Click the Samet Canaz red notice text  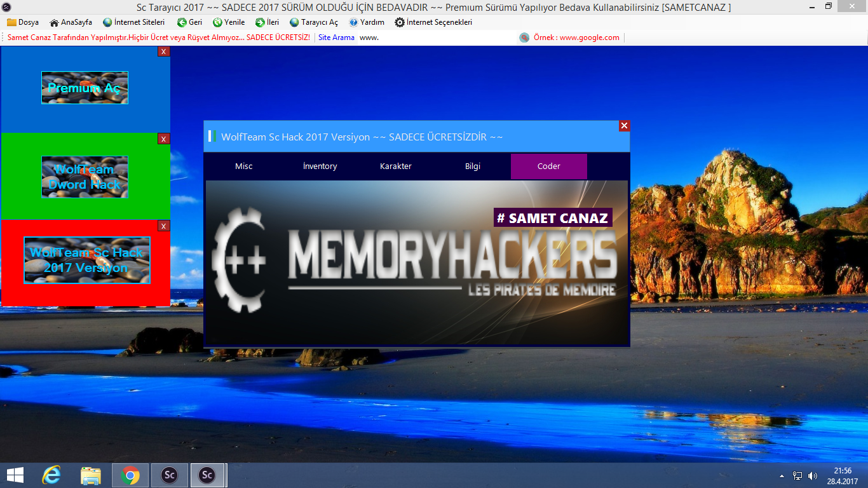tap(159, 37)
